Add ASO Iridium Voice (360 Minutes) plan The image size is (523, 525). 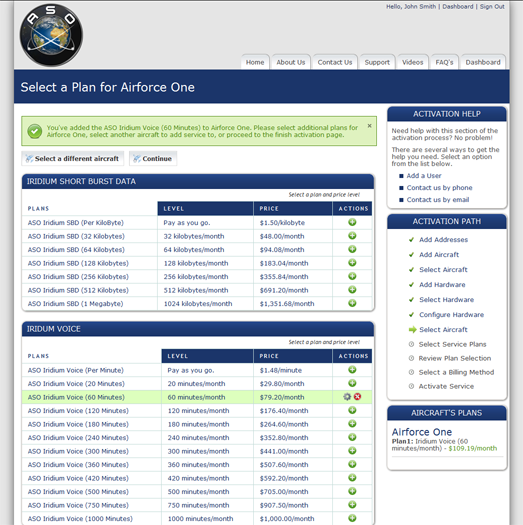pos(352,464)
